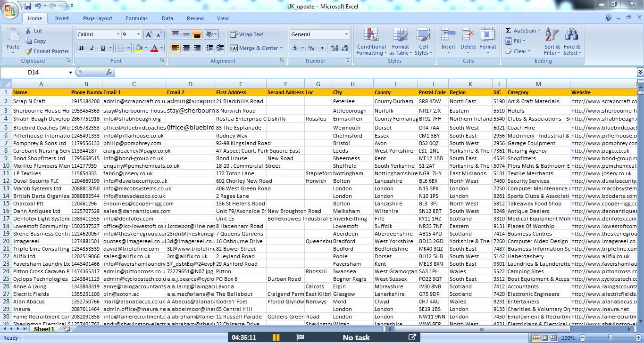Expand the font name Calibri dropdown
The height and width of the screenshot is (343, 644).
click(x=118, y=34)
